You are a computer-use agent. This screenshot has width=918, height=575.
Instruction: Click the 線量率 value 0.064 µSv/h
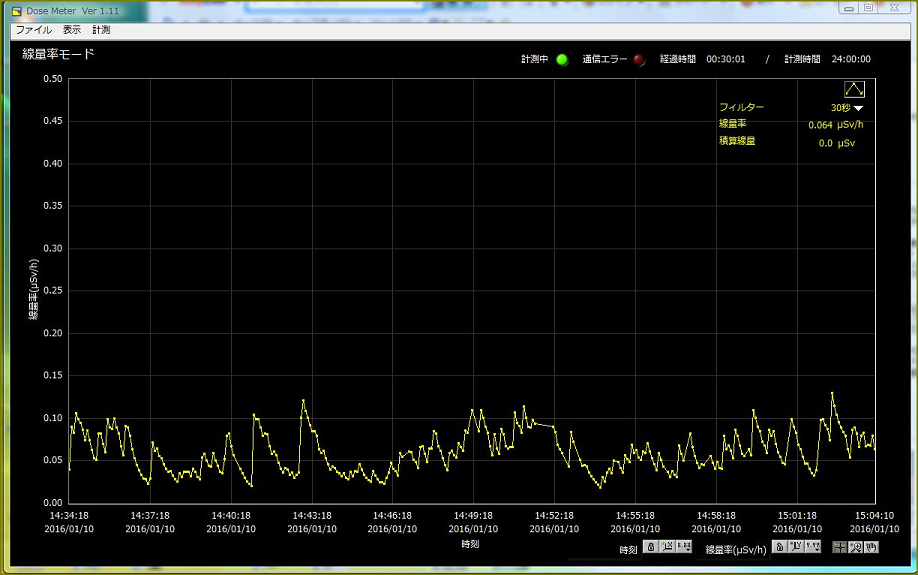pyautogui.click(x=835, y=125)
